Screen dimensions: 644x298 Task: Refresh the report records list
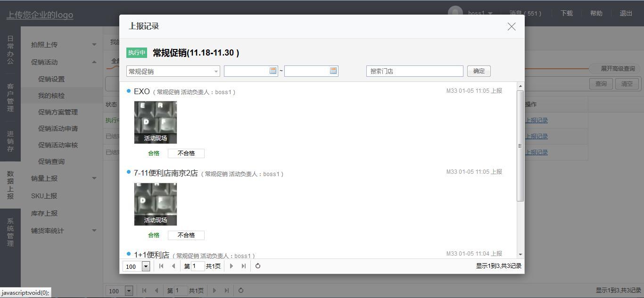258,266
